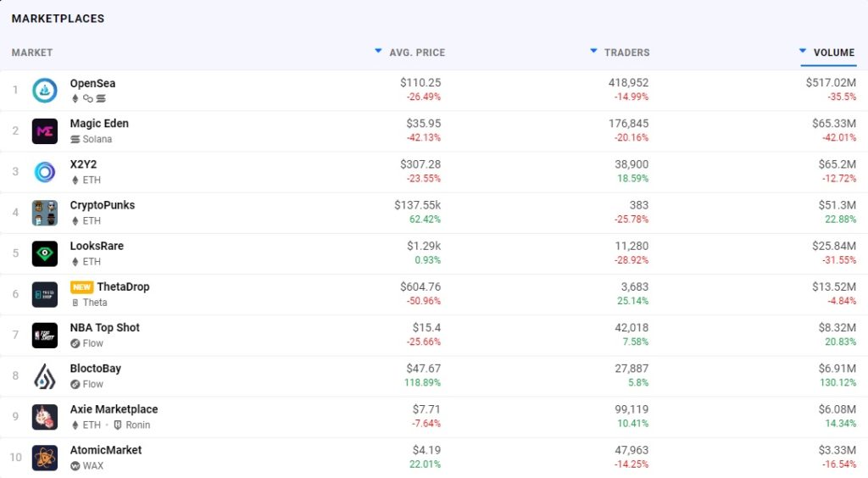
Task: Click OpenSea traders count 418,952
Action: (x=628, y=83)
